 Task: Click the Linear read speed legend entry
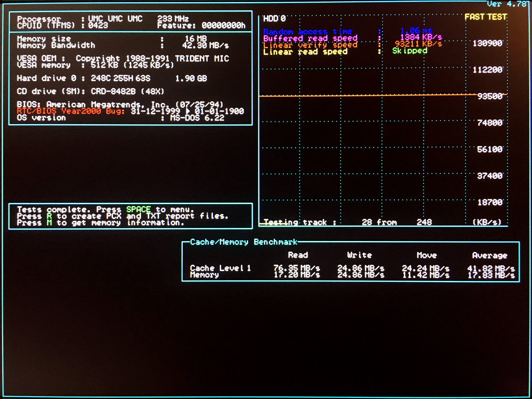(x=305, y=52)
